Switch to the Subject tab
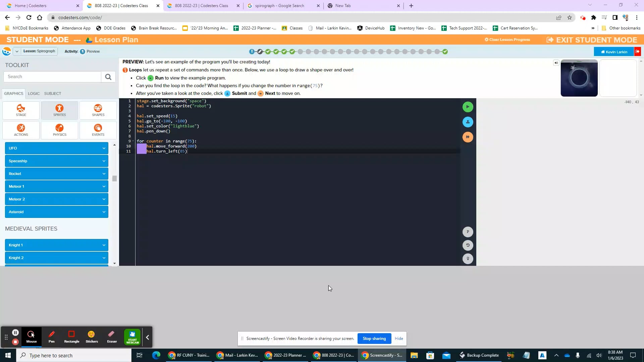Image resolution: width=644 pixels, height=362 pixels. (x=52, y=94)
